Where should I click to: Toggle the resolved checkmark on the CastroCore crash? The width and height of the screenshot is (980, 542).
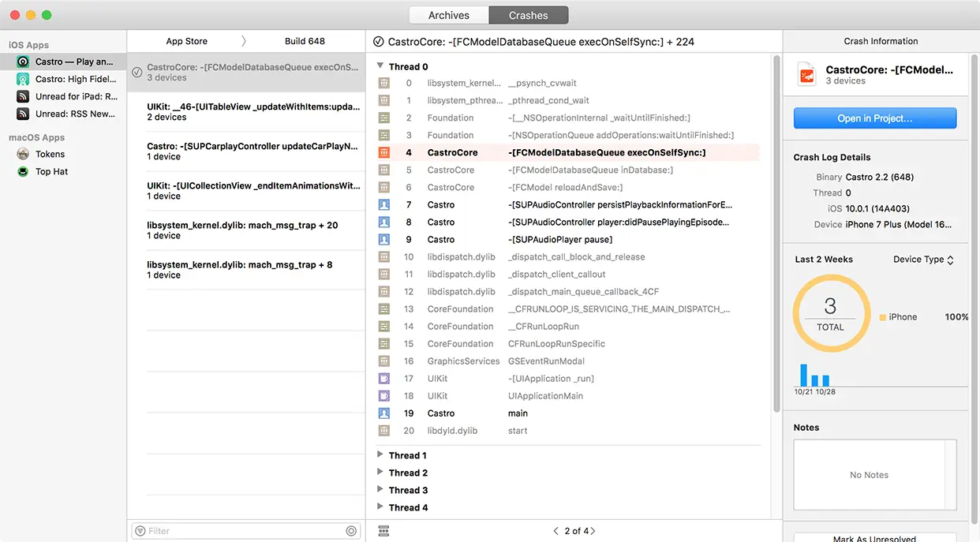(x=137, y=71)
